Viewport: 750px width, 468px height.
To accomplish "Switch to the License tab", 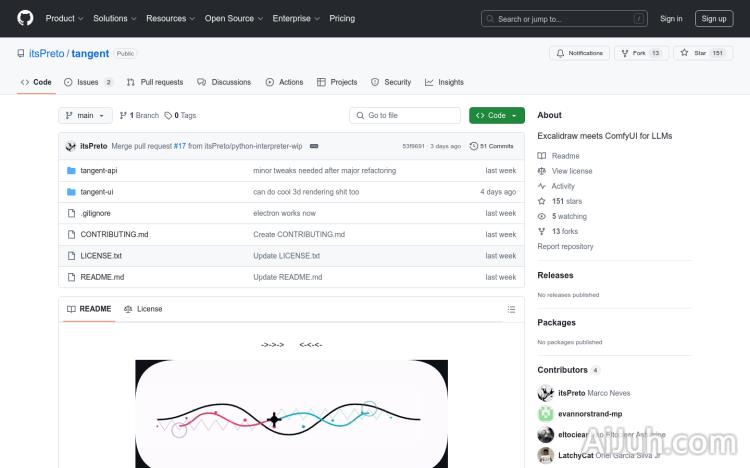I will (x=143, y=309).
